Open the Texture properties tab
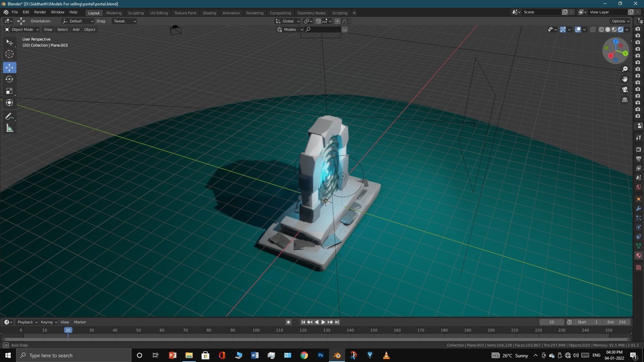The height and width of the screenshot is (362, 644). 639,267
